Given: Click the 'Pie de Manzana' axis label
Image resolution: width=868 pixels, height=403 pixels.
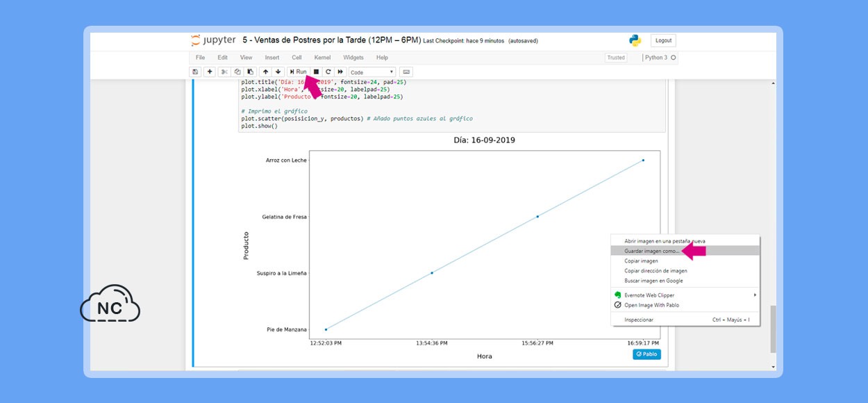Looking at the screenshot, I should click(x=287, y=329).
